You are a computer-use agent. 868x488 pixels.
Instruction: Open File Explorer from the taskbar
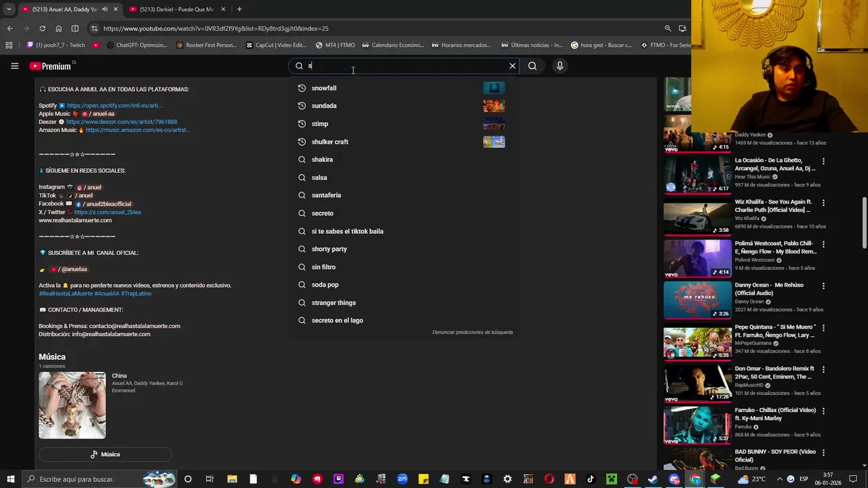point(232,479)
